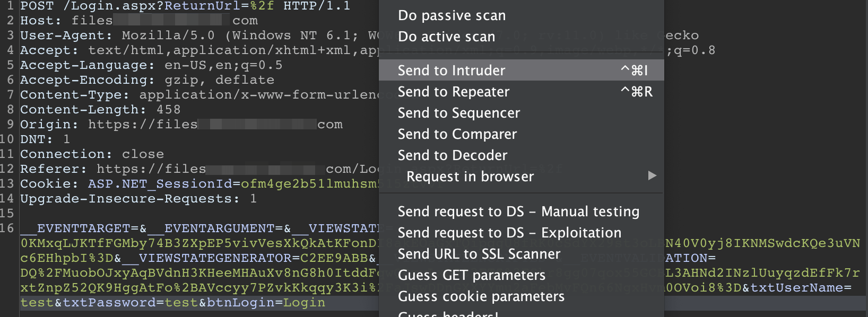868x317 pixels.
Task: Click the ASP.NET_SessionId cookie value
Action: pyautogui.click(x=309, y=184)
